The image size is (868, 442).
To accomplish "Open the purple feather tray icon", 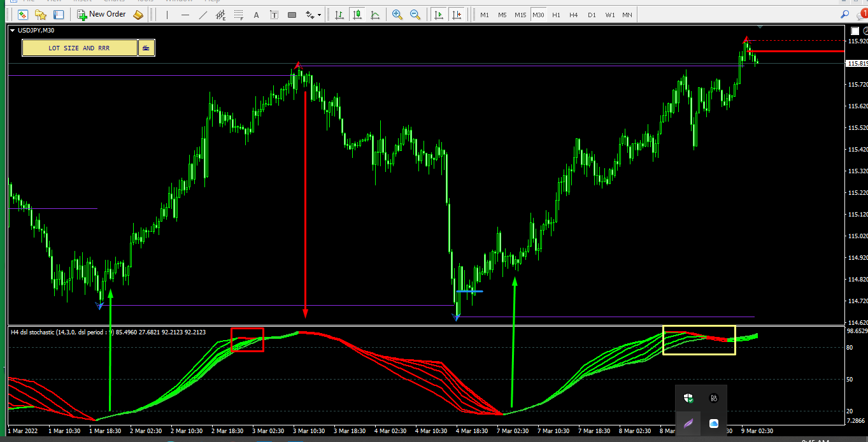I will (688, 424).
